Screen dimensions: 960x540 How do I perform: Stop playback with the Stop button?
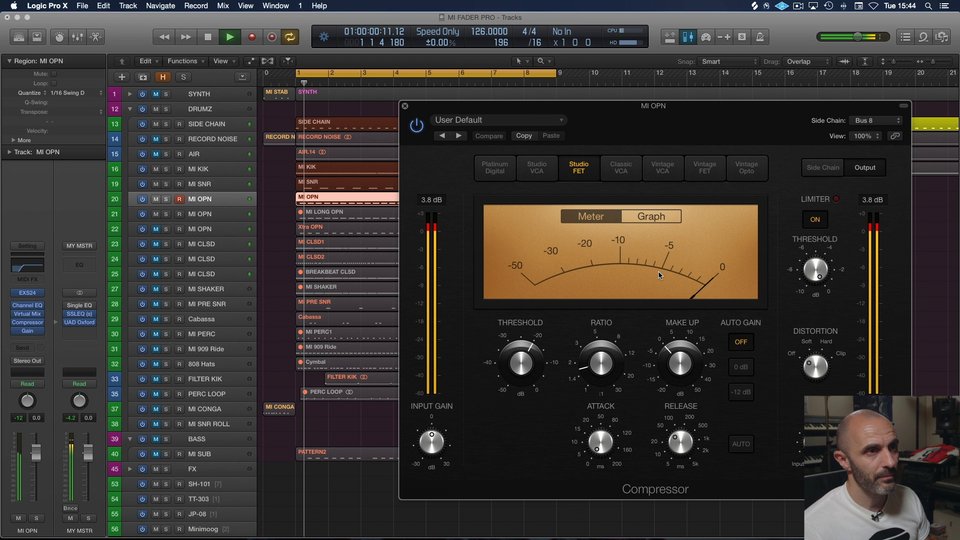click(x=208, y=37)
